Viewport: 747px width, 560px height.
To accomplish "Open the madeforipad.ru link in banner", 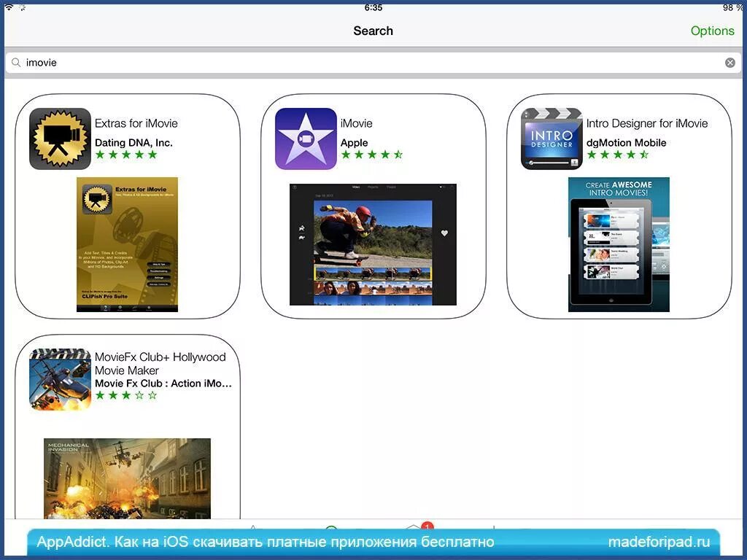I will pos(659,542).
